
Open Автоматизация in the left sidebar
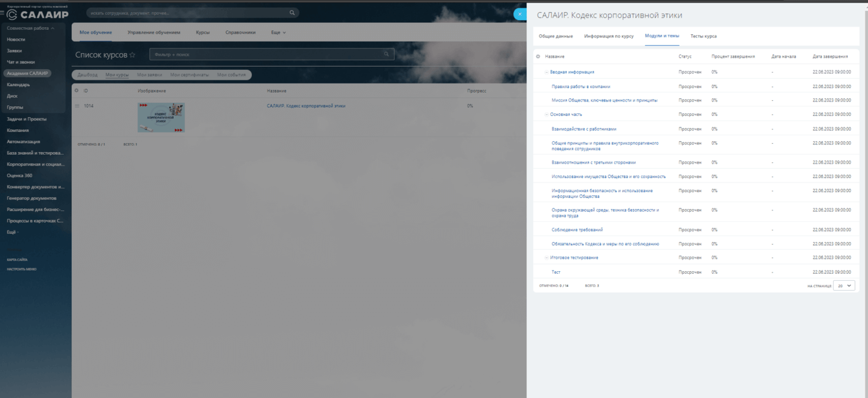(23, 142)
